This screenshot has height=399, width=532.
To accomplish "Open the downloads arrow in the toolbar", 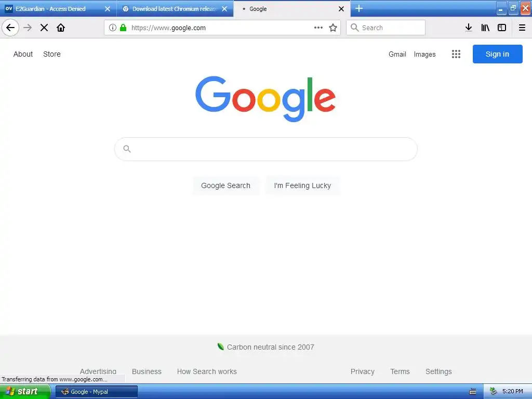I will 469,28.
